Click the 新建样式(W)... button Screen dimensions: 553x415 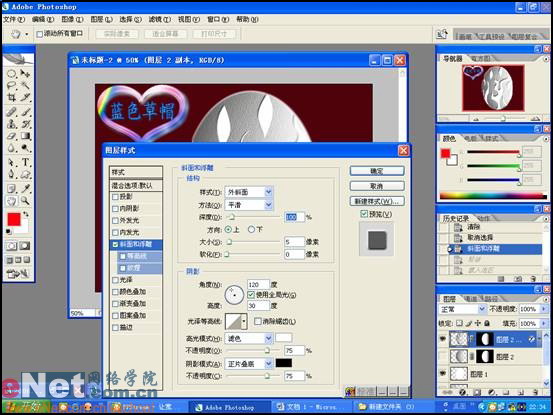pos(377,201)
